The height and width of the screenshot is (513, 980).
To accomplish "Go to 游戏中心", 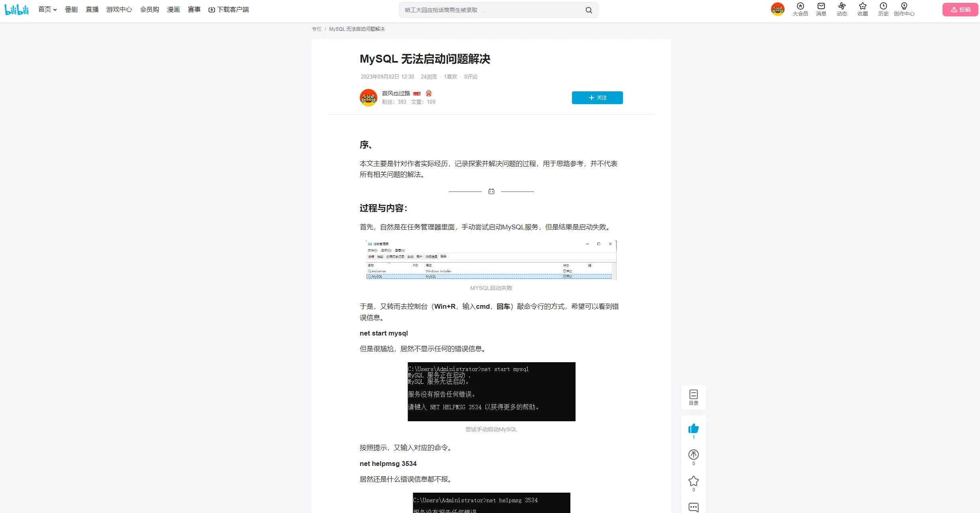I will pos(119,10).
